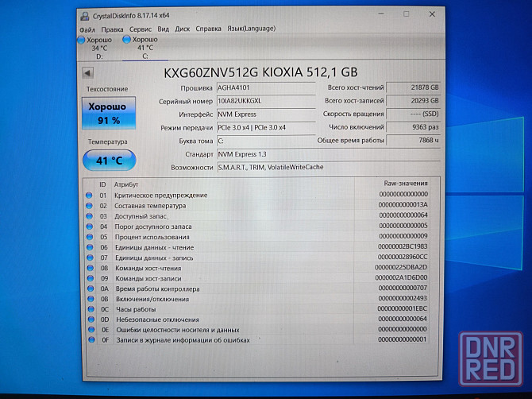
Task: Click raw value 00000002BC1983
Action: tap(403, 246)
